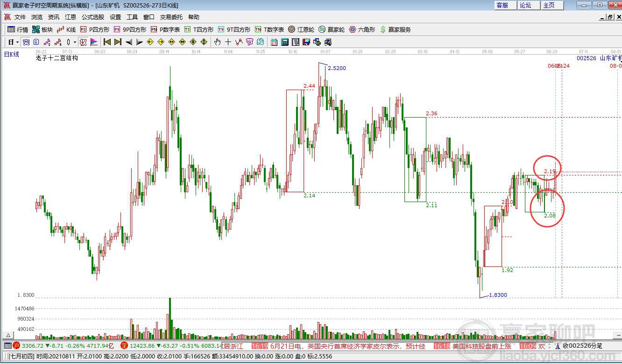
Task: Open the 工具 menu
Action: pyautogui.click(x=132, y=17)
